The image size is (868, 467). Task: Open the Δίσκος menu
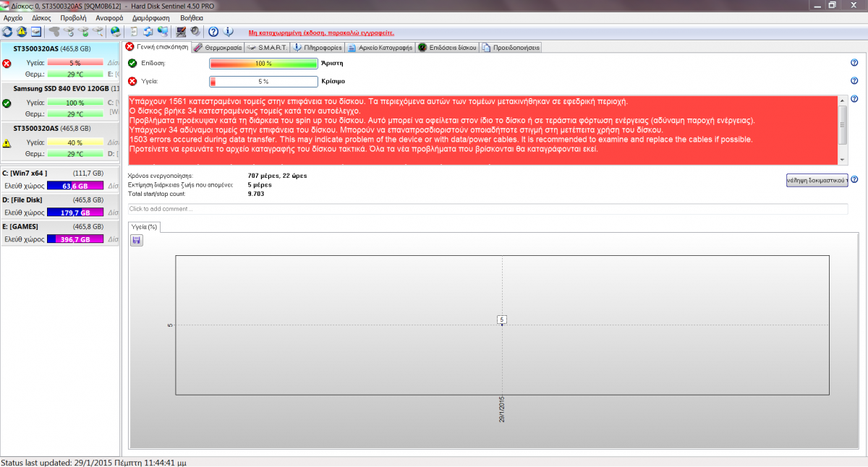(x=41, y=17)
